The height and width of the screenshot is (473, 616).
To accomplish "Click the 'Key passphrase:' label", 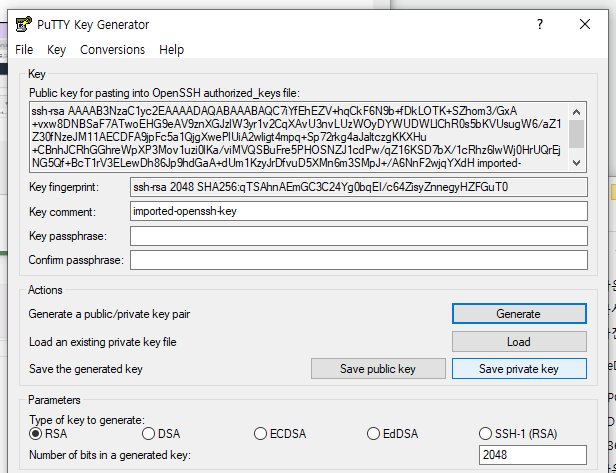I will point(68,236).
